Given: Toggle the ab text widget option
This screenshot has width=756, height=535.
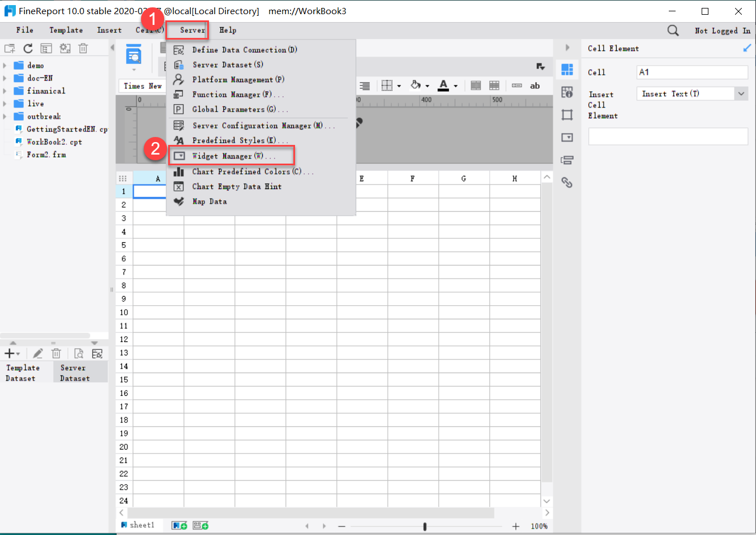Looking at the screenshot, I should [x=535, y=85].
